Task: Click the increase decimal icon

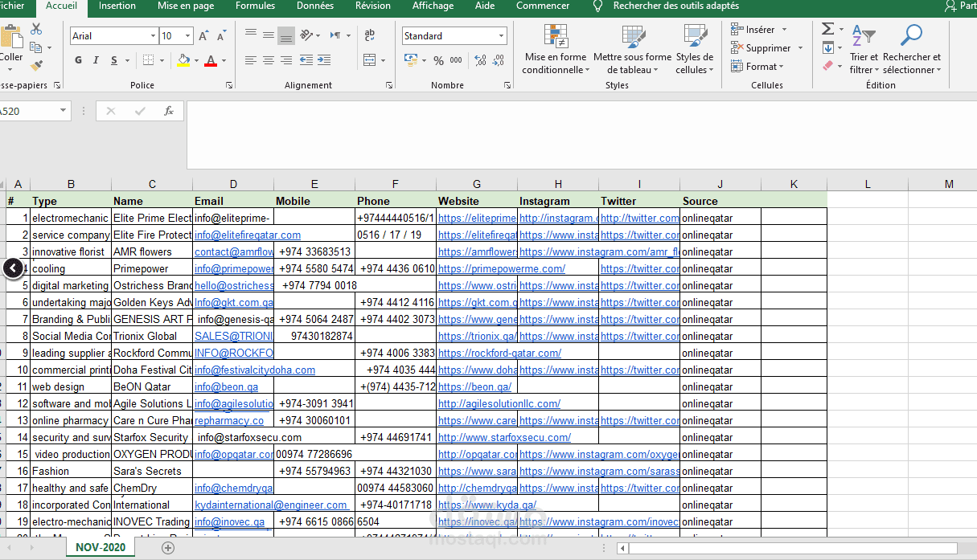Action: [x=481, y=60]
